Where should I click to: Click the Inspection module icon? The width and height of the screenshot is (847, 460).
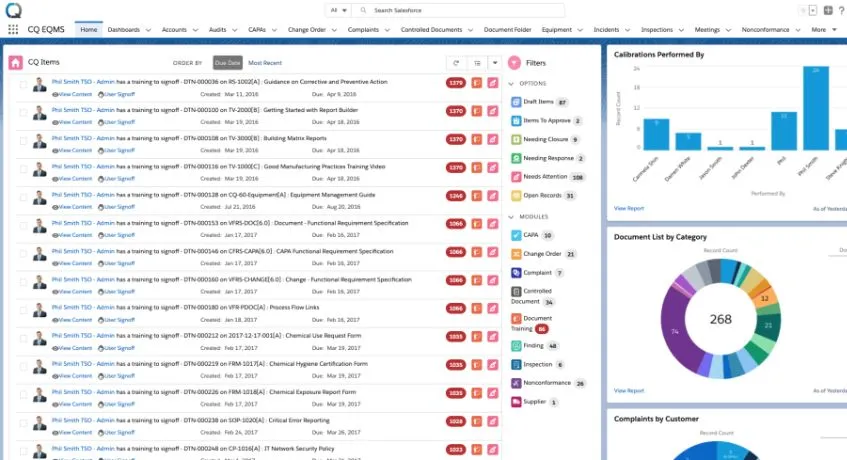coord(516,364)
